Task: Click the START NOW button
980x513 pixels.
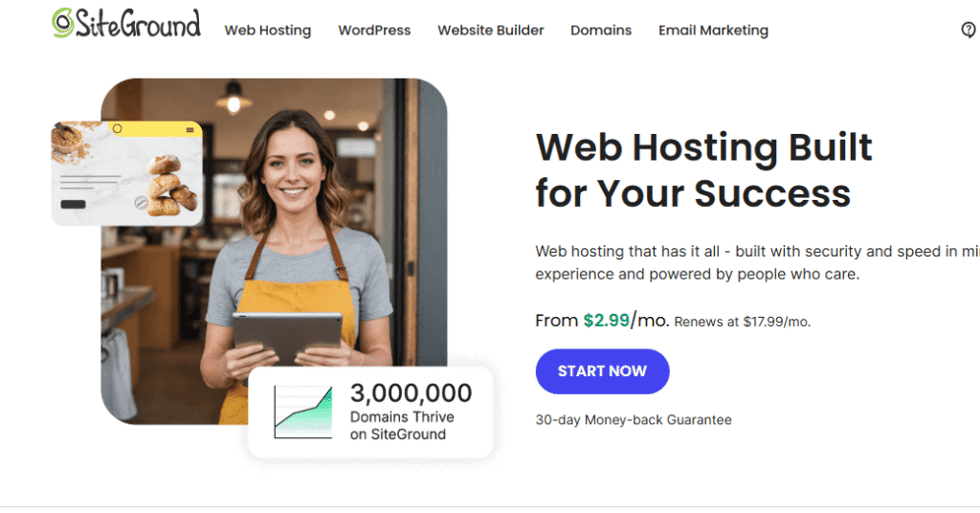Action: tap(603, 371)
